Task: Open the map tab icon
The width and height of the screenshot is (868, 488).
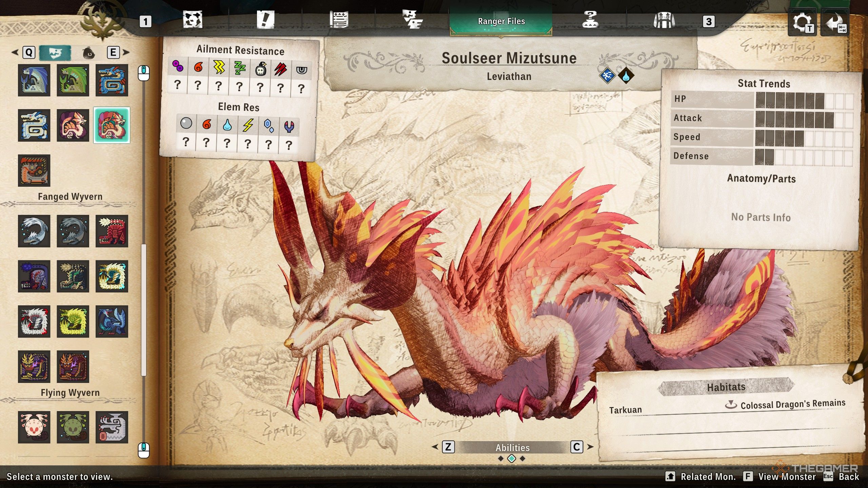Action: click(193, 20)
